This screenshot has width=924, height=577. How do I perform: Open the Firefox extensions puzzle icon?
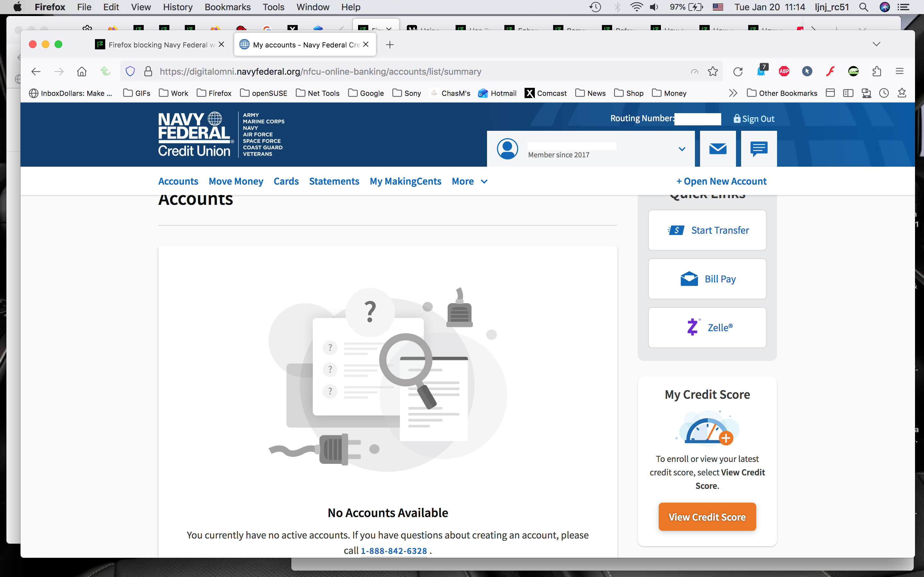point(877,71)
